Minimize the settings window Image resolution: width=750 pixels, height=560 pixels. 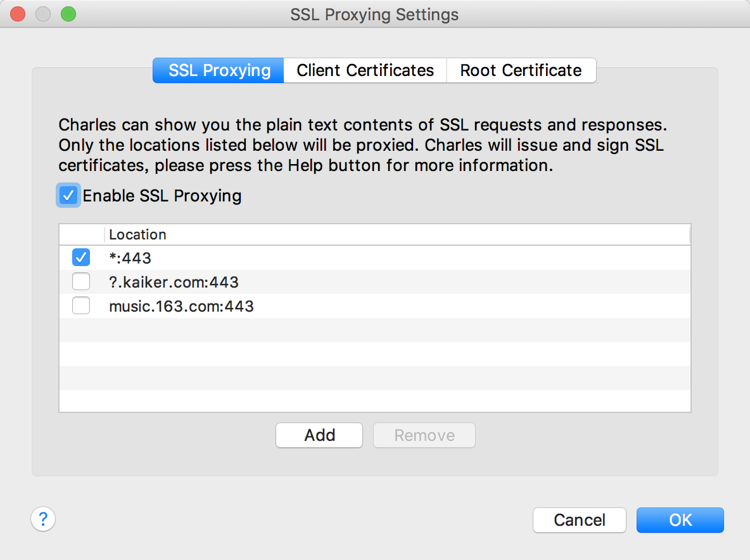coord(43,14)
